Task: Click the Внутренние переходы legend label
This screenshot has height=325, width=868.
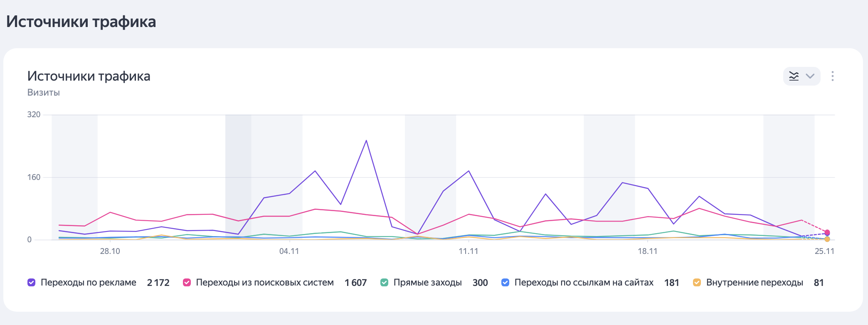Action: 754,283
